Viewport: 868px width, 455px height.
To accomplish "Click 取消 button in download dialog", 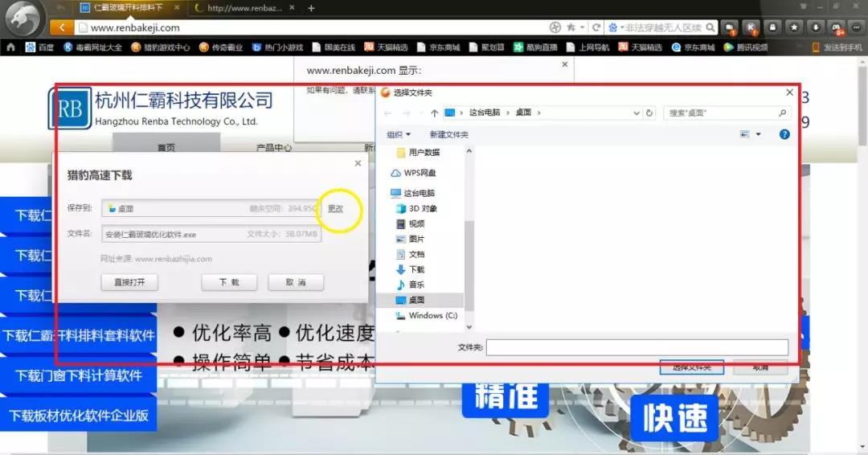I will point(296,282).
